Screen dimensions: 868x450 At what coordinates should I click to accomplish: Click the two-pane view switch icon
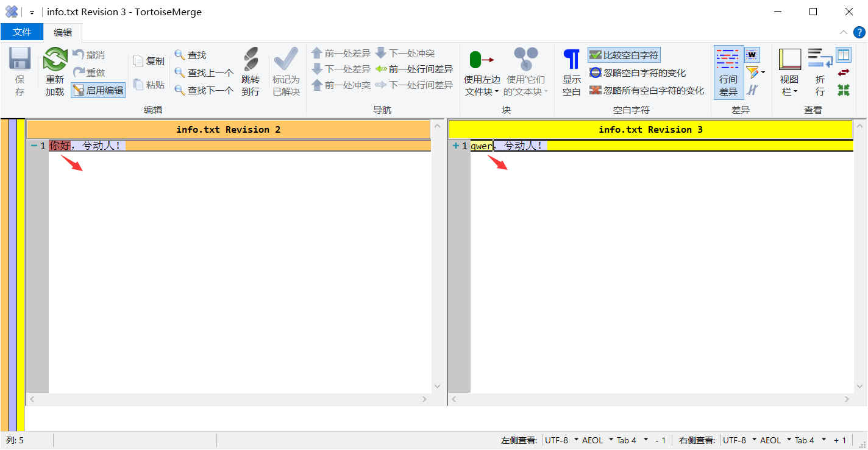click(844, 55)
